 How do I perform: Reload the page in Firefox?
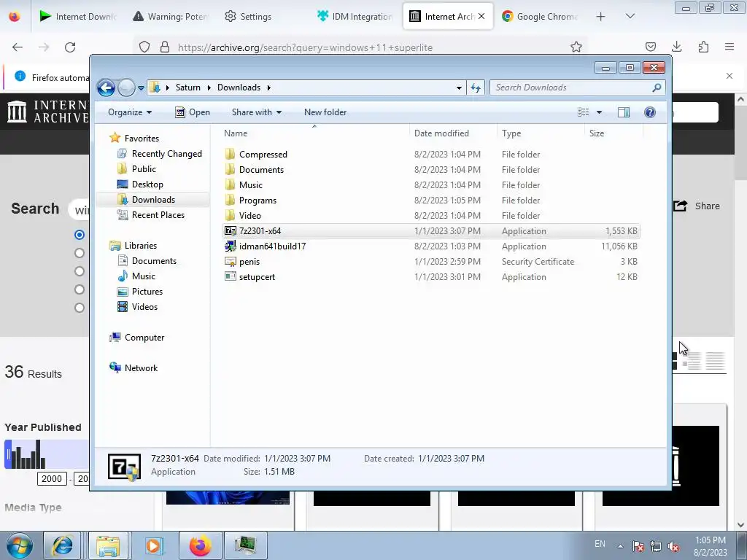point(70,47)
